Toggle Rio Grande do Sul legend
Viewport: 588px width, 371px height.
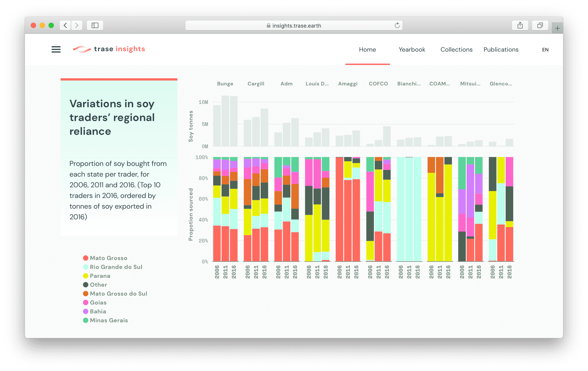click(x=116, y=267)
